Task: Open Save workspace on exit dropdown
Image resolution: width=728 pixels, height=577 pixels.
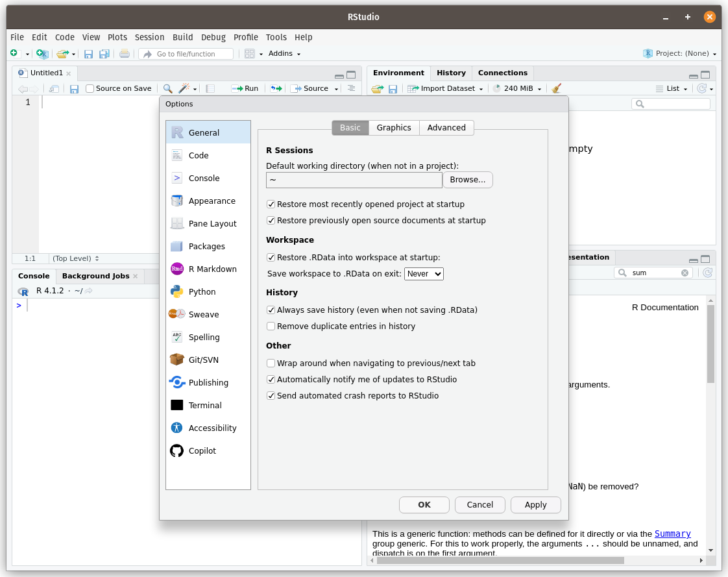Action: coord(424,274)
